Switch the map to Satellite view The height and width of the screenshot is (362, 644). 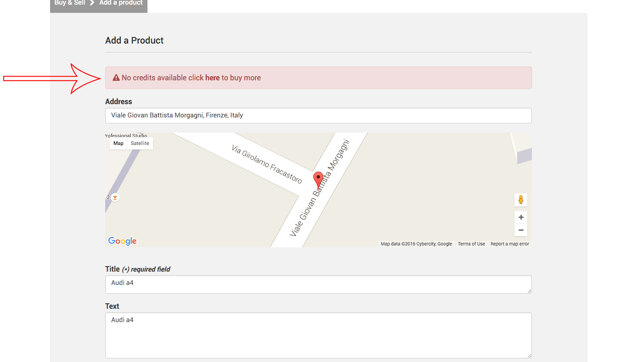tap(140, 143)
